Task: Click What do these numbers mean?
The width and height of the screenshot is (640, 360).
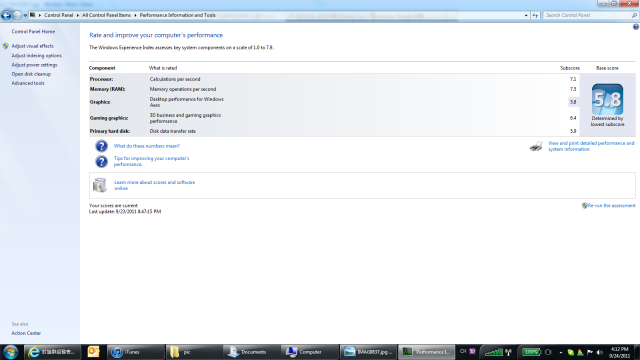Action: [147, 146]
